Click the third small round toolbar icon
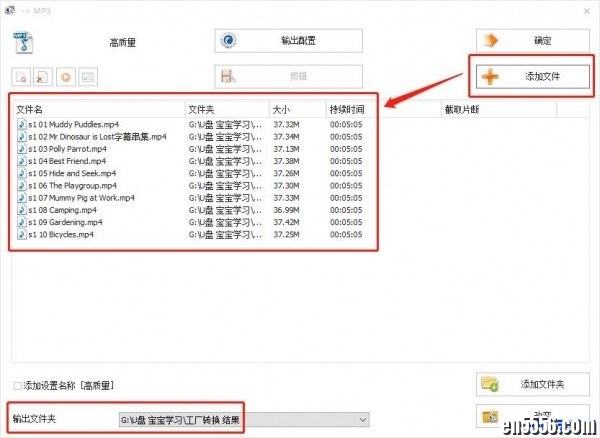 click(66, 76)
